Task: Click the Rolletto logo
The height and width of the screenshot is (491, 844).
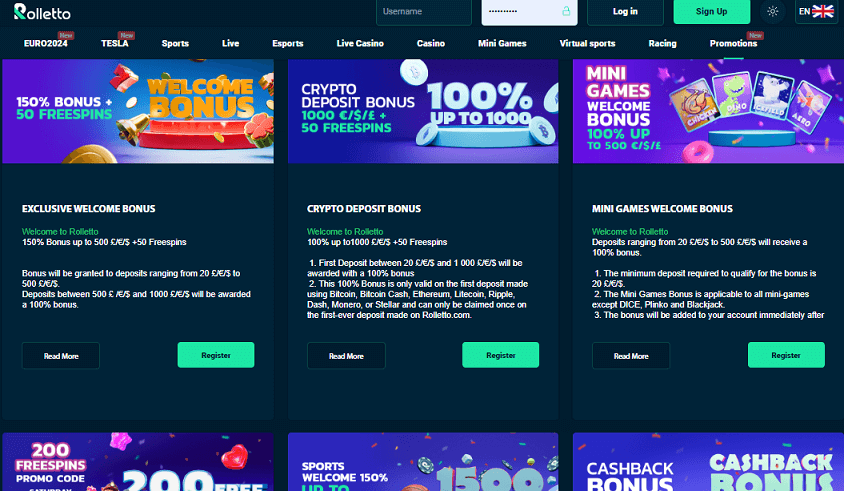Action: [x=42, y=11]
